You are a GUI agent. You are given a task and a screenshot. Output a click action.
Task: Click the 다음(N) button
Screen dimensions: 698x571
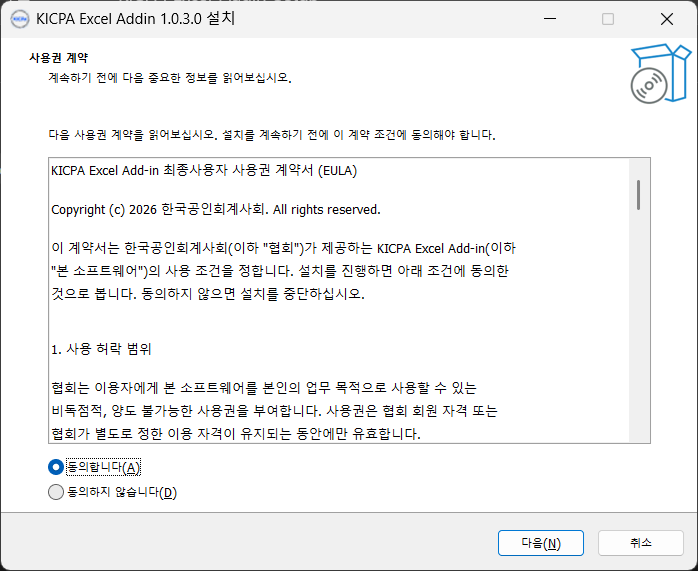(540, 543)
